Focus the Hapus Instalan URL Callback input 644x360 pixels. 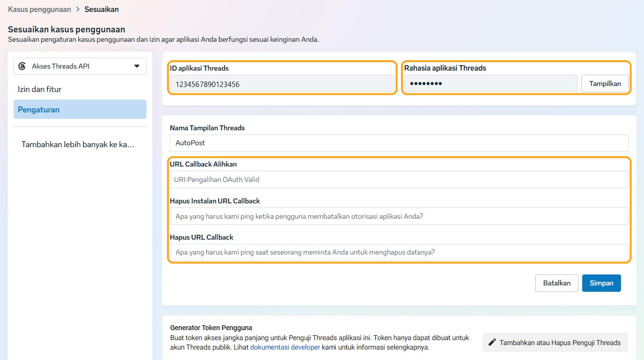pos(399,216)
